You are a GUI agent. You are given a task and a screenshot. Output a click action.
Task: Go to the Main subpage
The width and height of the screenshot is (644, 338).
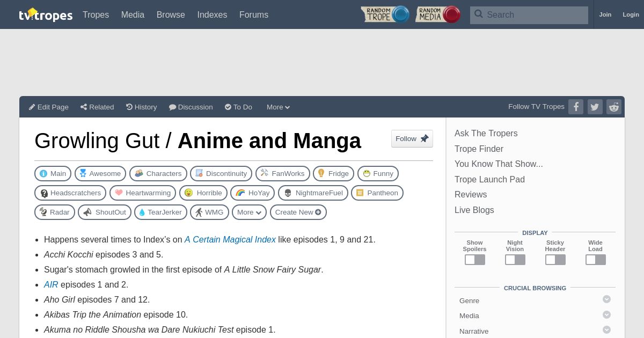tap(53, 174)
